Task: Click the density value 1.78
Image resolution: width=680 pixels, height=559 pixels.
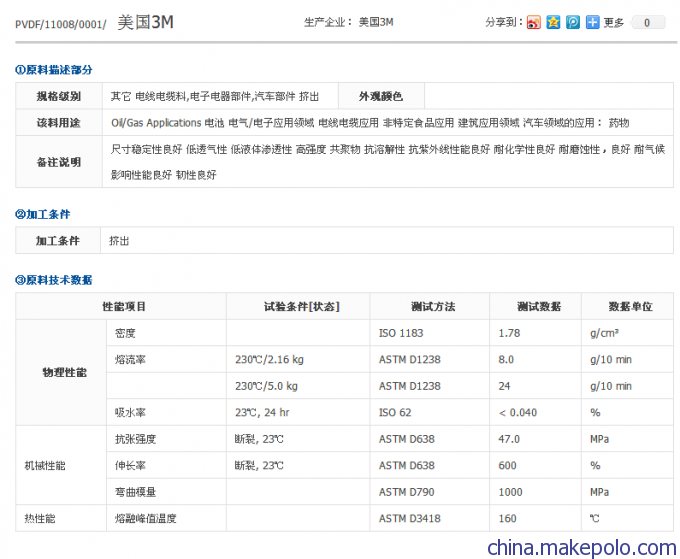Action: [509, 333]
